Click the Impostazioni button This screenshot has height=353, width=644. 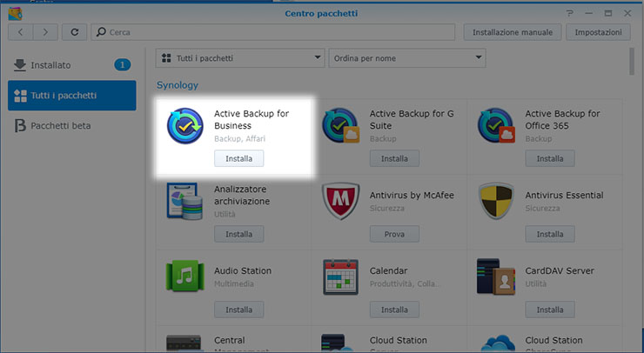[598, 32]
